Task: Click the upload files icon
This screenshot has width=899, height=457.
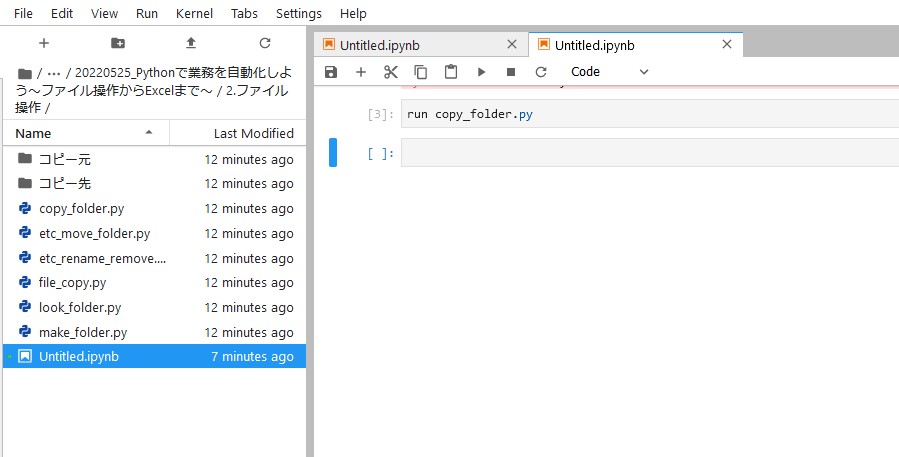Action: pyautogui.click(x=191, y=43)
